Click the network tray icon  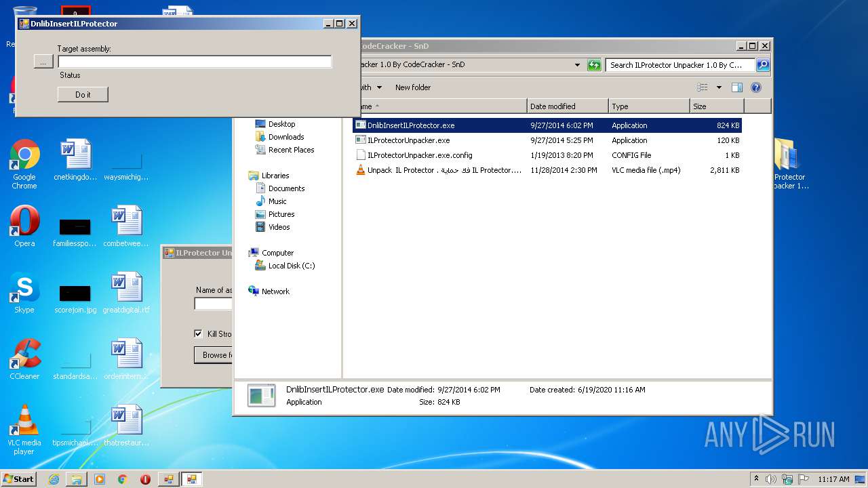[x=787, y=479]
